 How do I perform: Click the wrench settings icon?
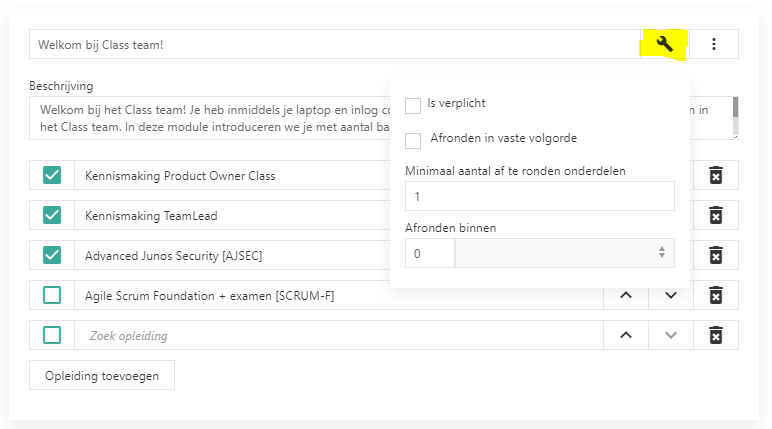664,44
